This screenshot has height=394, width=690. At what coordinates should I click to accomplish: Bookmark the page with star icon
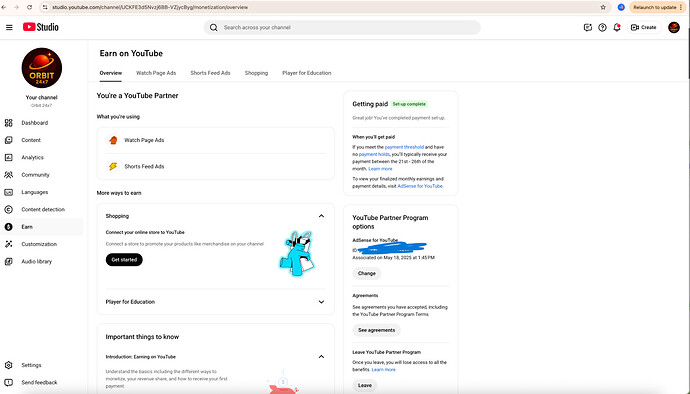click(603, 7)
